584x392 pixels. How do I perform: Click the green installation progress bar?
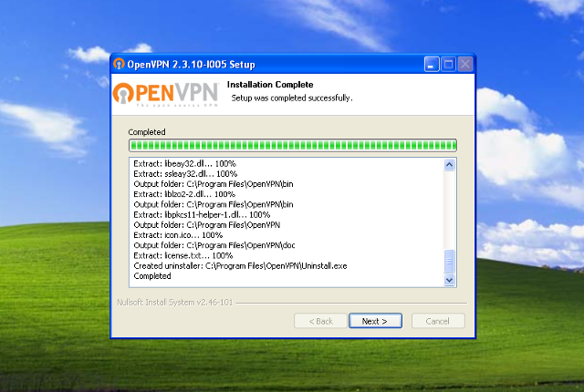(x=292, y=145)
